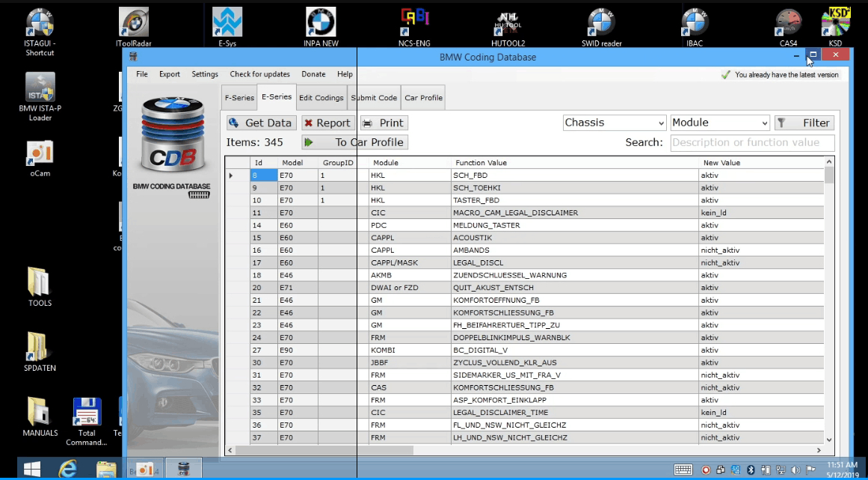This screenshot has height=480, width=868.
Task: Click Internet Explorer in the taskbar
Action: 69,470
